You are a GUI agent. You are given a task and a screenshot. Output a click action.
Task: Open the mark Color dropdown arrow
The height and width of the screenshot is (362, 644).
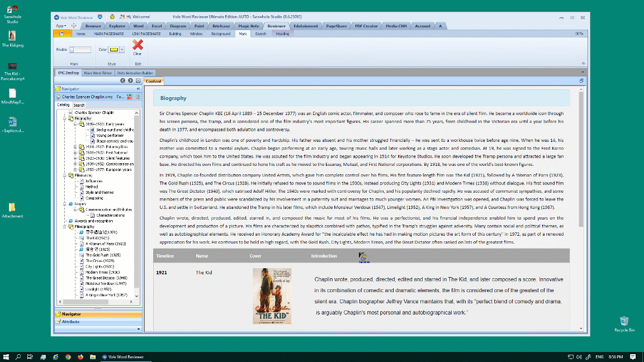[122, 50]
